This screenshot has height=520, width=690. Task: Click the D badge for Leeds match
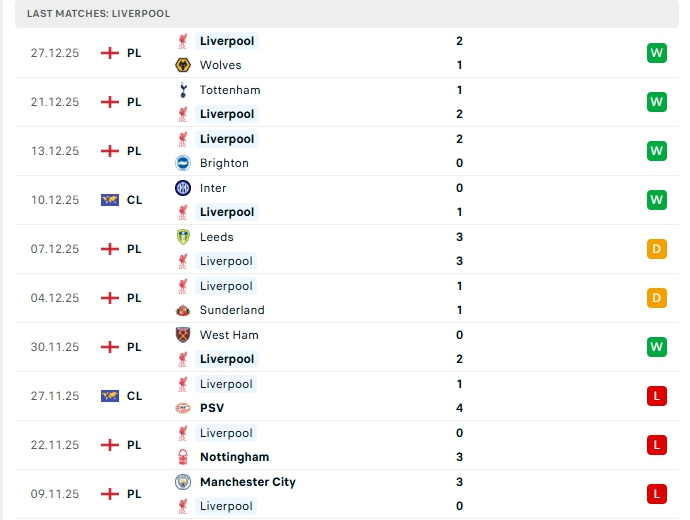click(x=656, y=249)
